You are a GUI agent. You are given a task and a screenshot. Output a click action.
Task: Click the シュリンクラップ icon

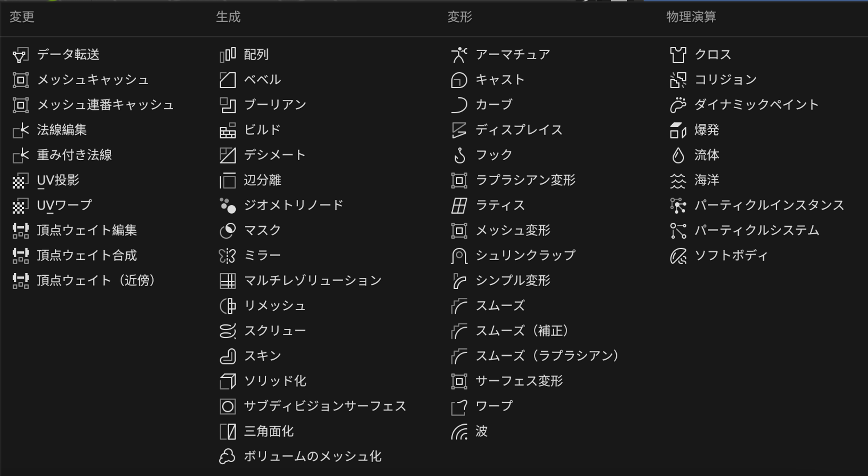pos(459,256)
